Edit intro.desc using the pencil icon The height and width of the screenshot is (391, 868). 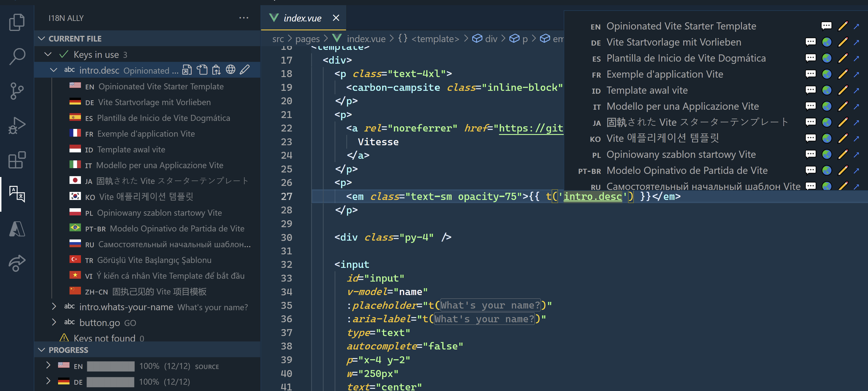tap(245, 70)
